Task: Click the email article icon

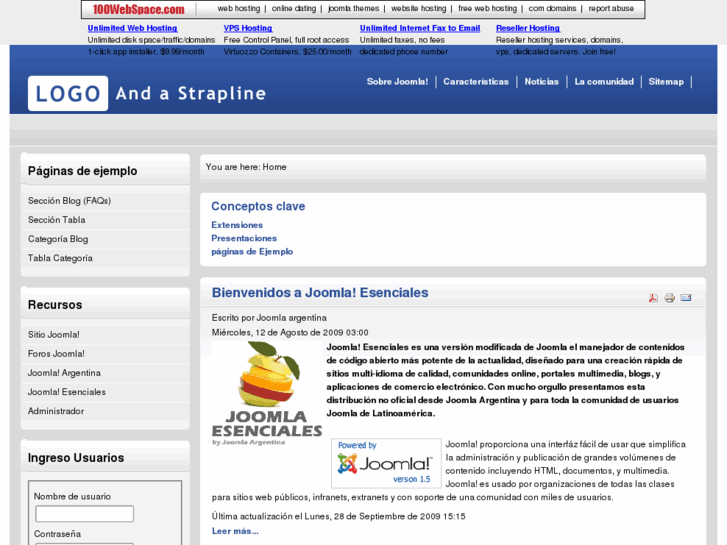Action: coord(686,298)
